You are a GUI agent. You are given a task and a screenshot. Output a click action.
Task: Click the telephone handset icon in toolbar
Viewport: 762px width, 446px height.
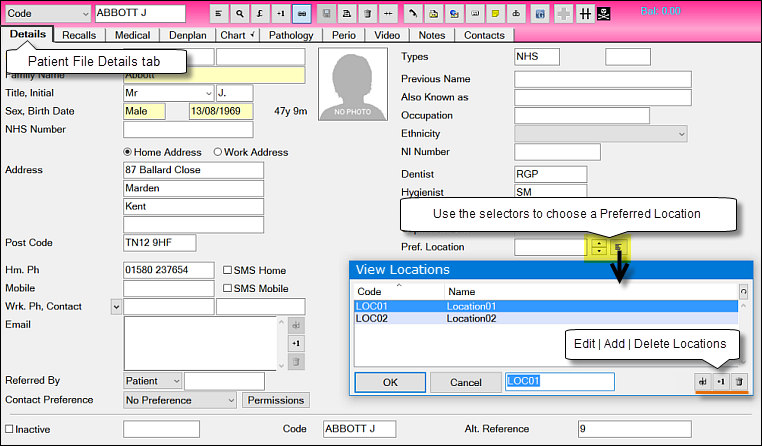pos(413,14)
